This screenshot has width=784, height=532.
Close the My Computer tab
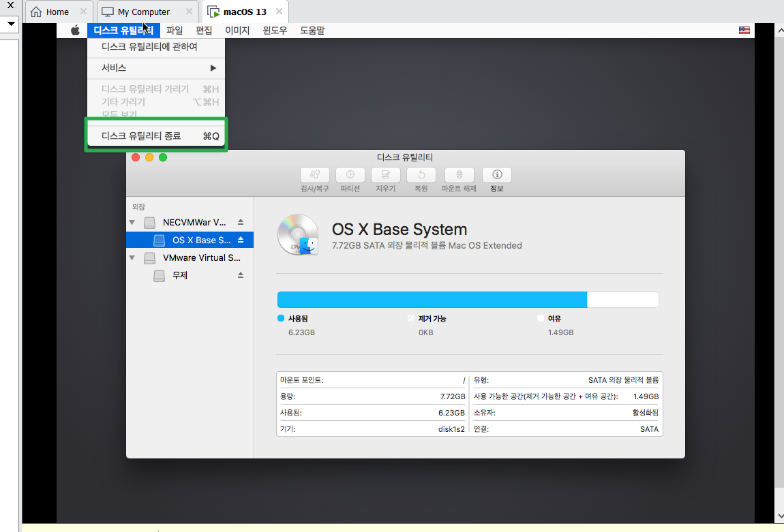tap(189, 11)
